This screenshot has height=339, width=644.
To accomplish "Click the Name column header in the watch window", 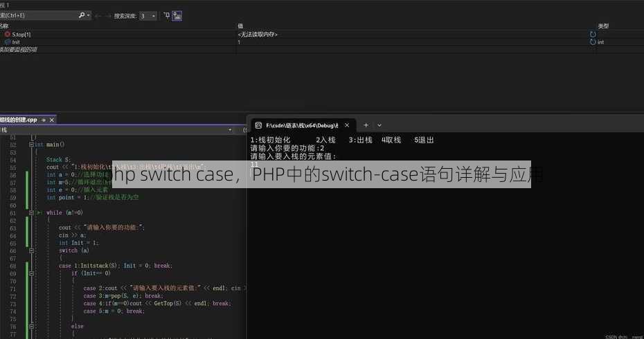I will (4, 26).
